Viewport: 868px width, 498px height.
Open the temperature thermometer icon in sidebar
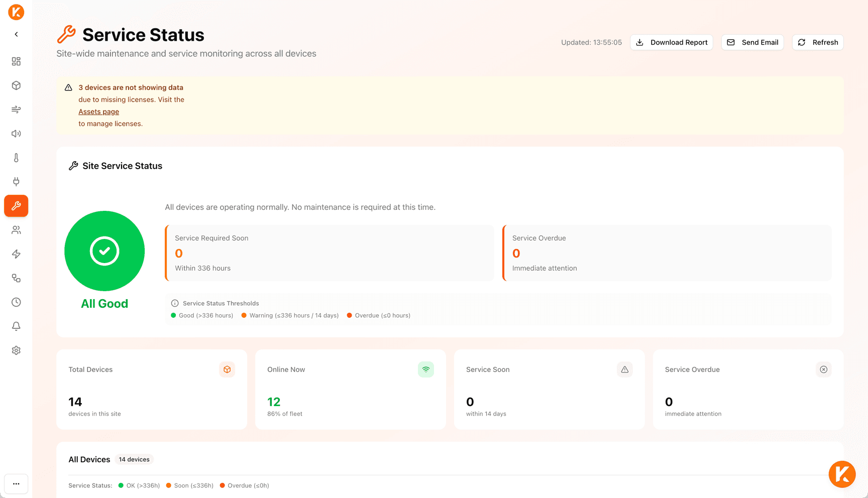click(x=16, y=158)
